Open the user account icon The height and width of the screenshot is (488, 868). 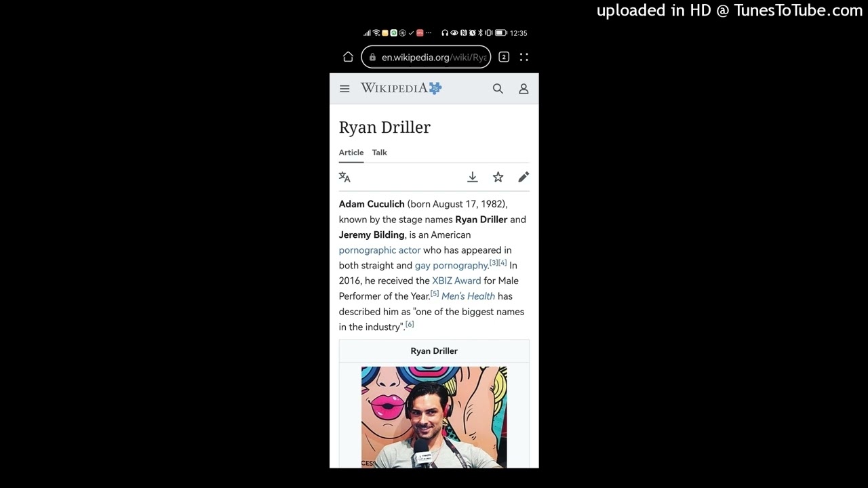(x=524, y=89)
